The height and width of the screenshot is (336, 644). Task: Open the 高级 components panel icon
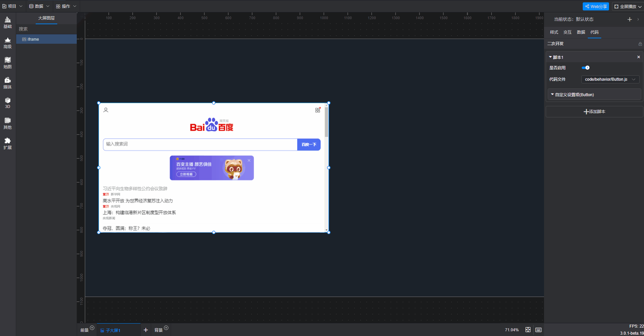tap(7, 43)
